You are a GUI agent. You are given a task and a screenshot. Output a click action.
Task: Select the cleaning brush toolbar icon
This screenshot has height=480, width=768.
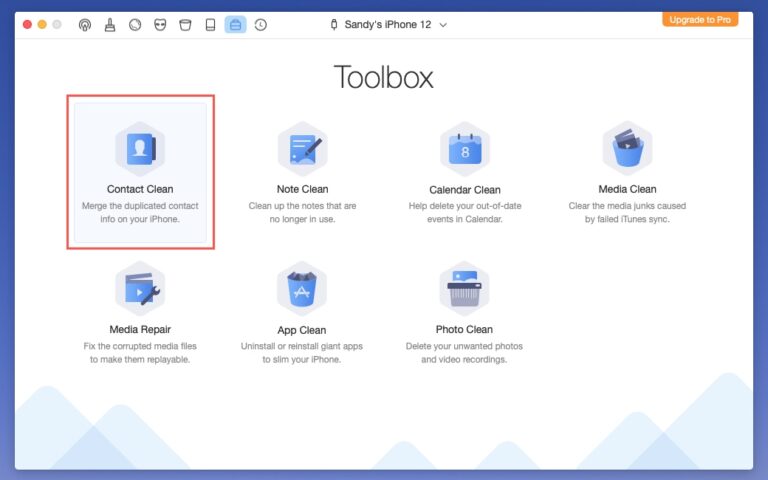(x=110, y=24)
